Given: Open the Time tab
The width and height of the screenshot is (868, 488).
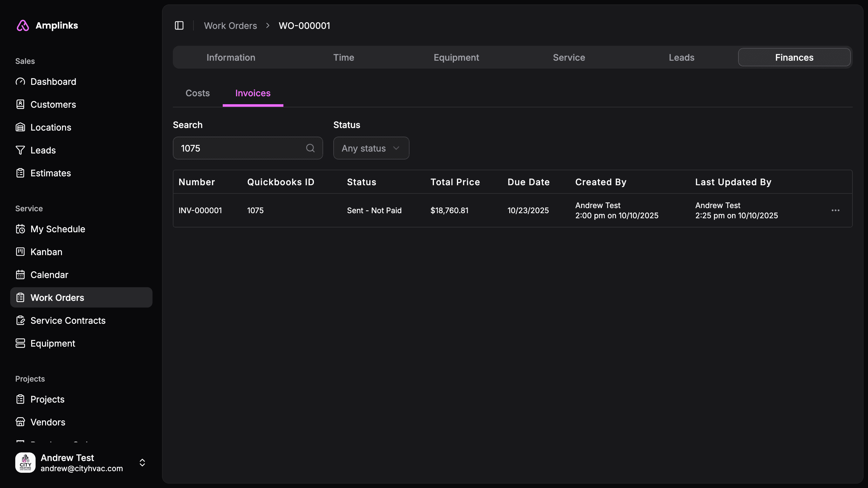Looking at the screenshot, I should click(x=343, y=58).
